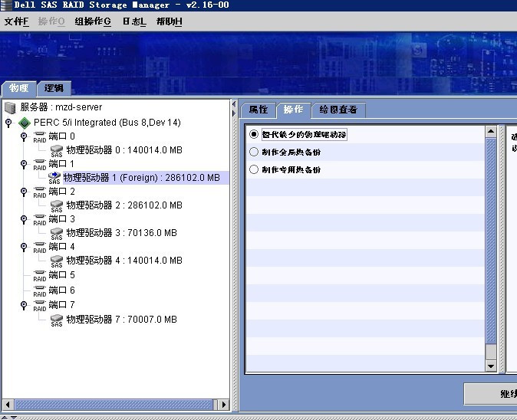Select 物理驱动器 4 : 140014.0 MB

[x=124, y=261]
